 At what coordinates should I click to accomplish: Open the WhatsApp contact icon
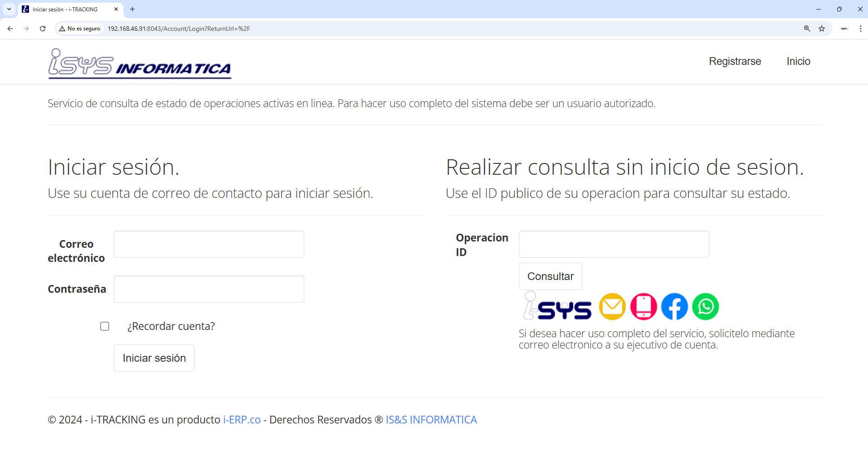pos(706,307)
